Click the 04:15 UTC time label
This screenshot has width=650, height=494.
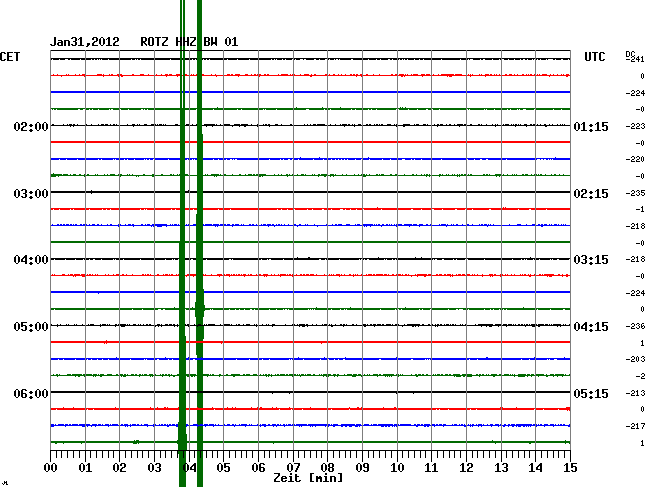coord(591,327)
